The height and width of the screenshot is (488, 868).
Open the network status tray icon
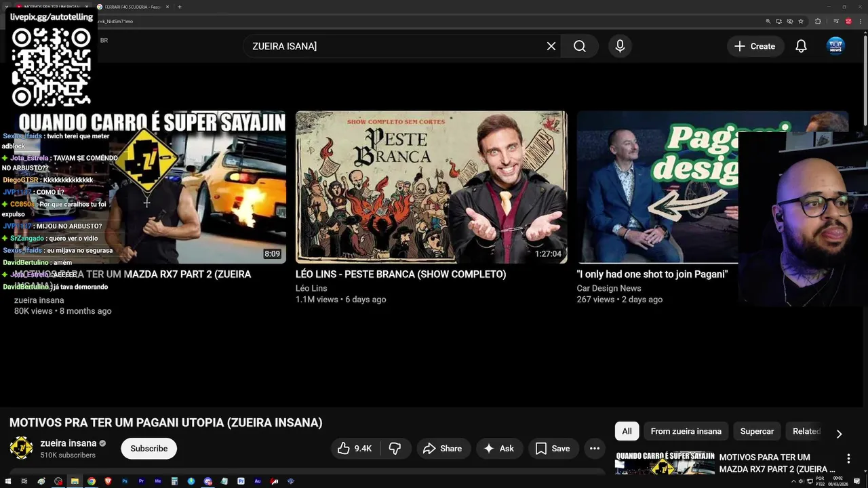(x=810, y=481)
